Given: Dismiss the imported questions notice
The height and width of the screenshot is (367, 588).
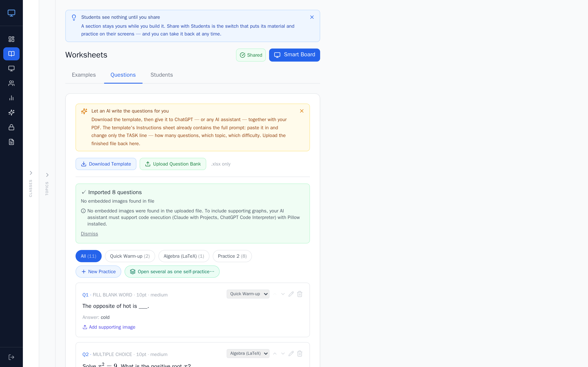Looking at the screenshot, I should click(89, 234).
